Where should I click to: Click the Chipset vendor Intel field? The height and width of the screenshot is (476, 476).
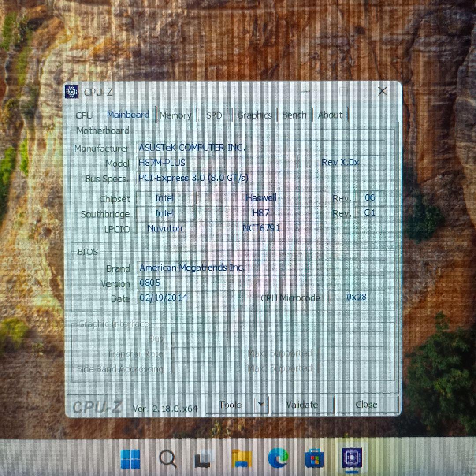(x=165, y=198)
